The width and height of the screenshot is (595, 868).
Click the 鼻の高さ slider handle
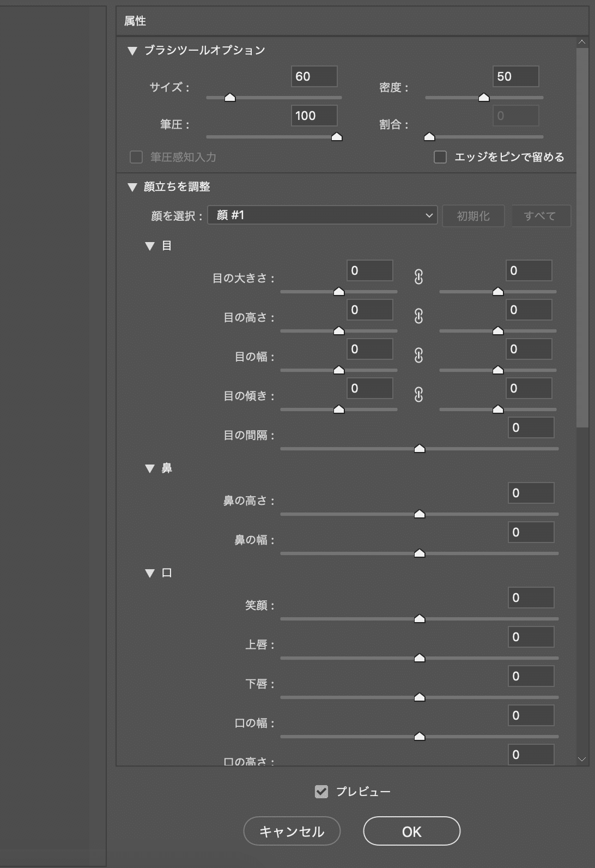(420, 514)
